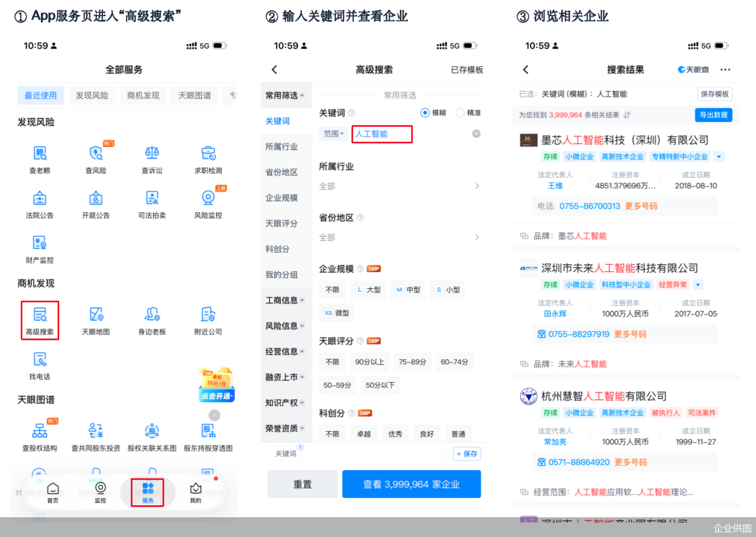The width and height of the screenshot is (756, 537).
Task: Open the 股东持股穿透图 icon
Action: (208, 431)
